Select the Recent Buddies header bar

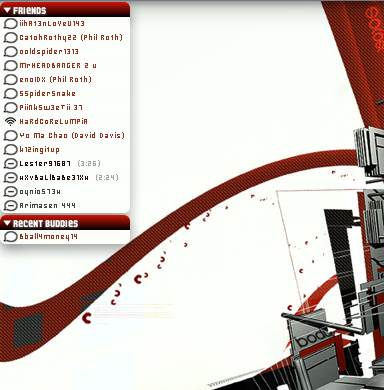[x=65, y=223]
